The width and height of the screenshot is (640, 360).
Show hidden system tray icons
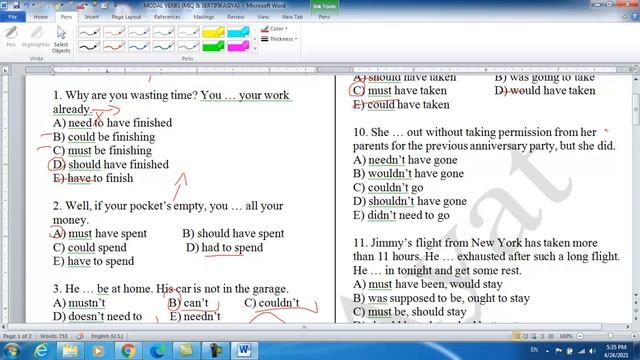[547, 351]
